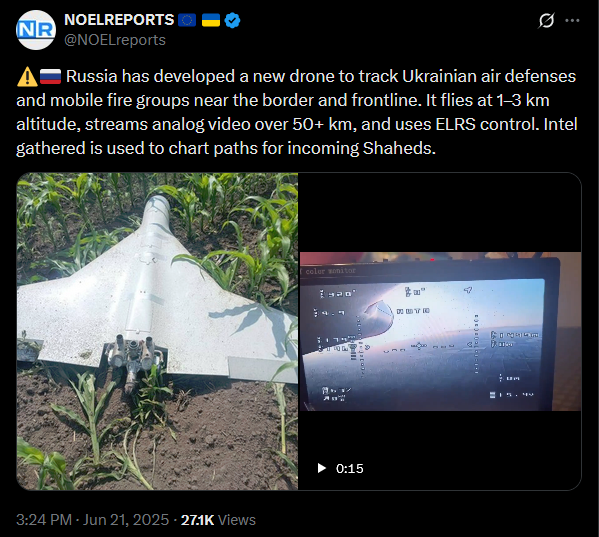
Task: Open the Grok explain-post icon
Action: pos(546,20)
